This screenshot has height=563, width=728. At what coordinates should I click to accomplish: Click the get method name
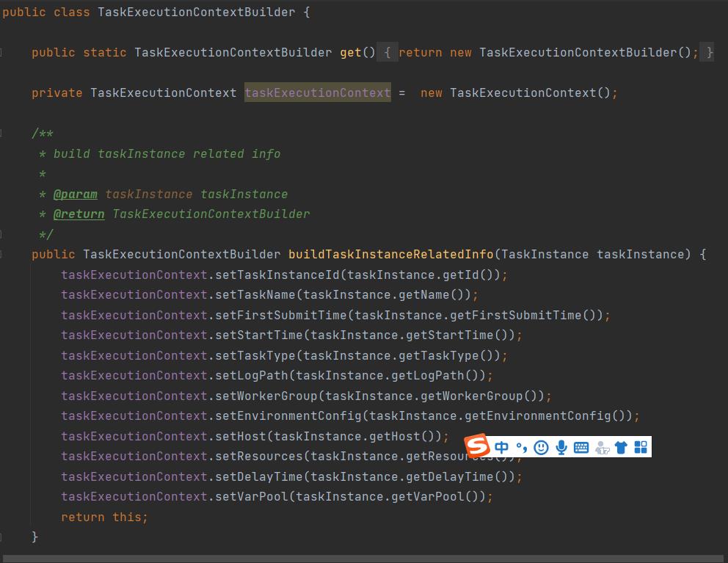351,53
